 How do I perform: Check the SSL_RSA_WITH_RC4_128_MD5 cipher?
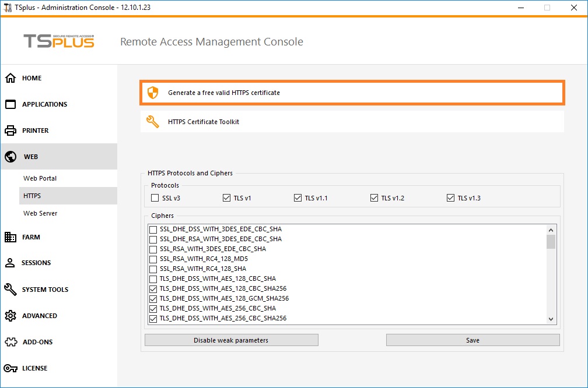point(153,259)
